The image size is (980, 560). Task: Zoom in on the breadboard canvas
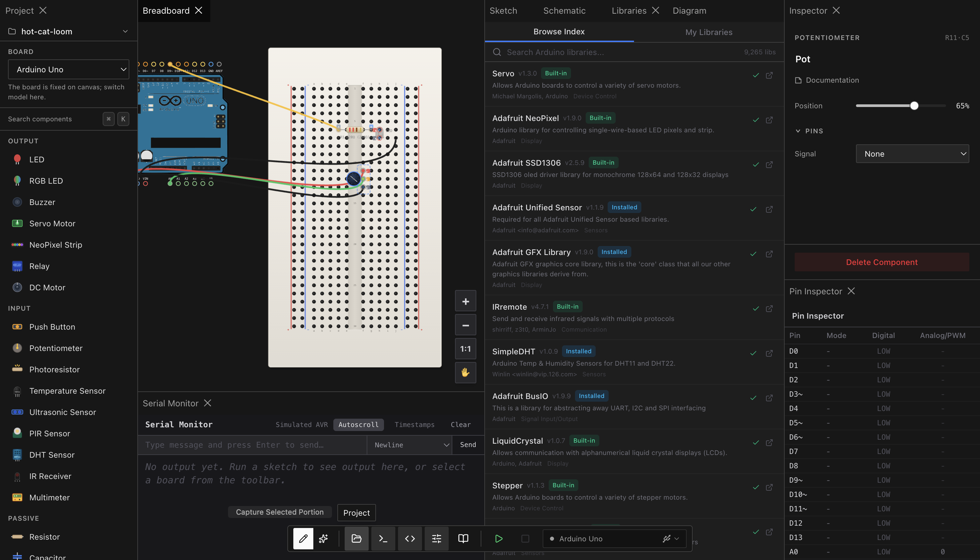(465, 302)
